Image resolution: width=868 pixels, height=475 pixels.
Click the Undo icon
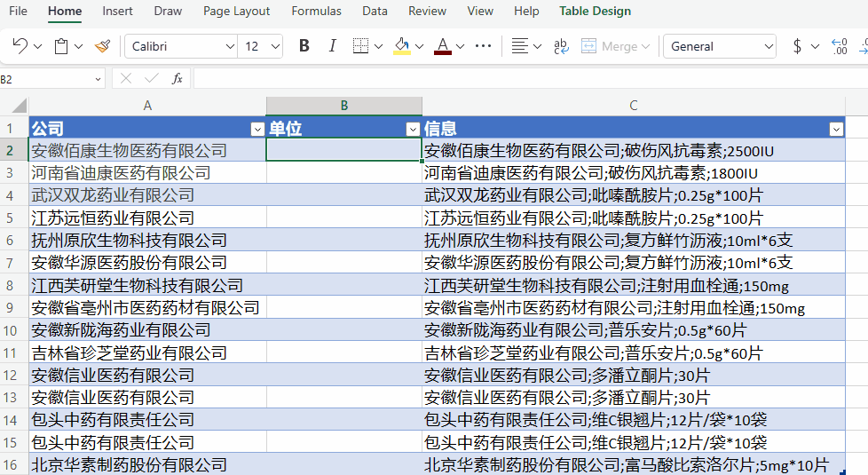pos(20,46)
